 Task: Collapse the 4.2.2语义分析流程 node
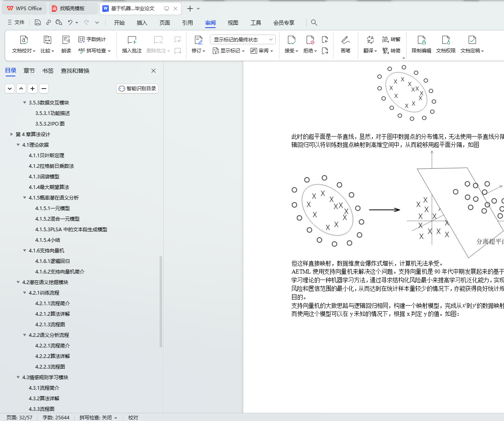coord(25,335)
